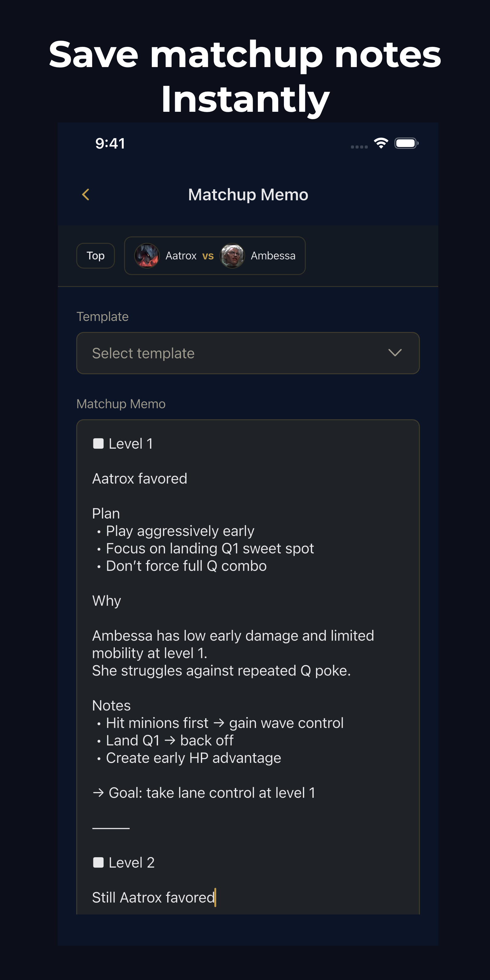The image size is (490, 980).
Task: Tap the back arrow to exit Matchup Memo
Action: point(85,194)
